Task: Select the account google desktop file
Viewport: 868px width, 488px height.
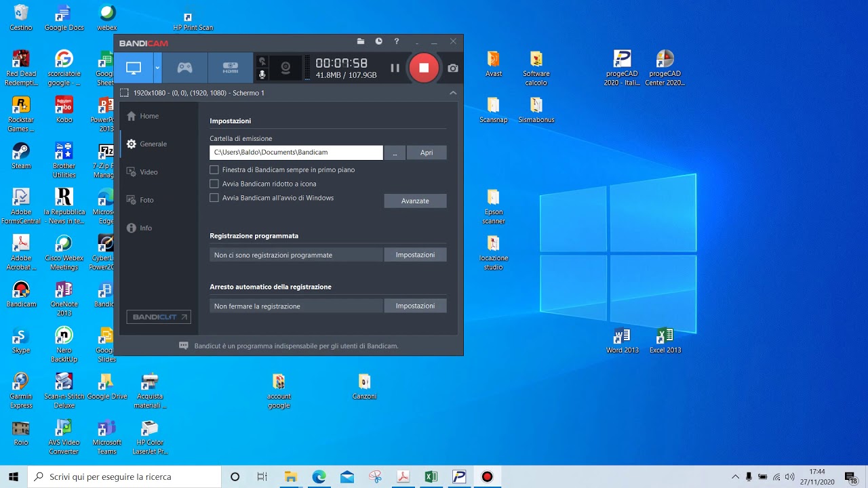Action: tap(279, 390)
